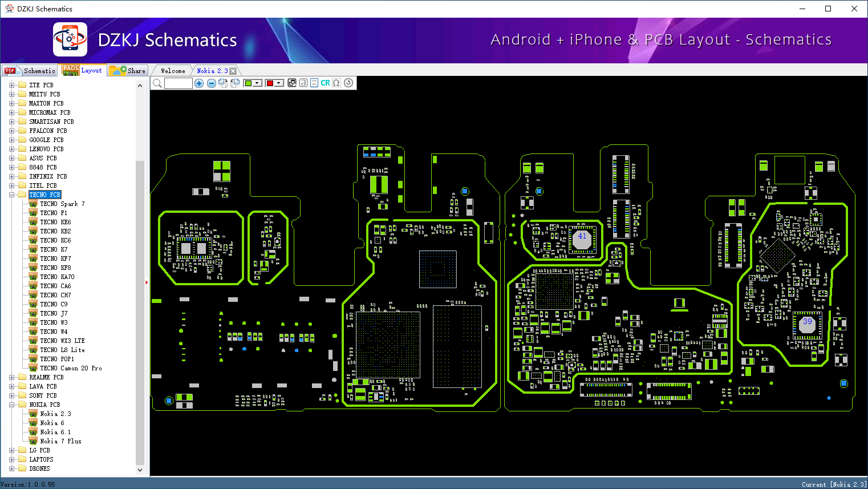This screenshot has width=868, height=489.
Task: Click the Version:1.0.0.55 status text
Action: [28, 484]
